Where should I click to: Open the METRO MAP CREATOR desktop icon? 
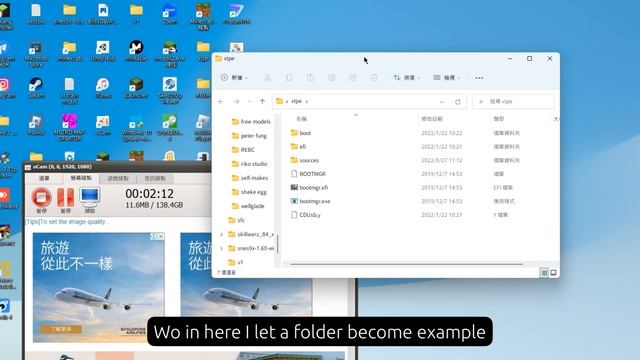(x=69, y=128)
